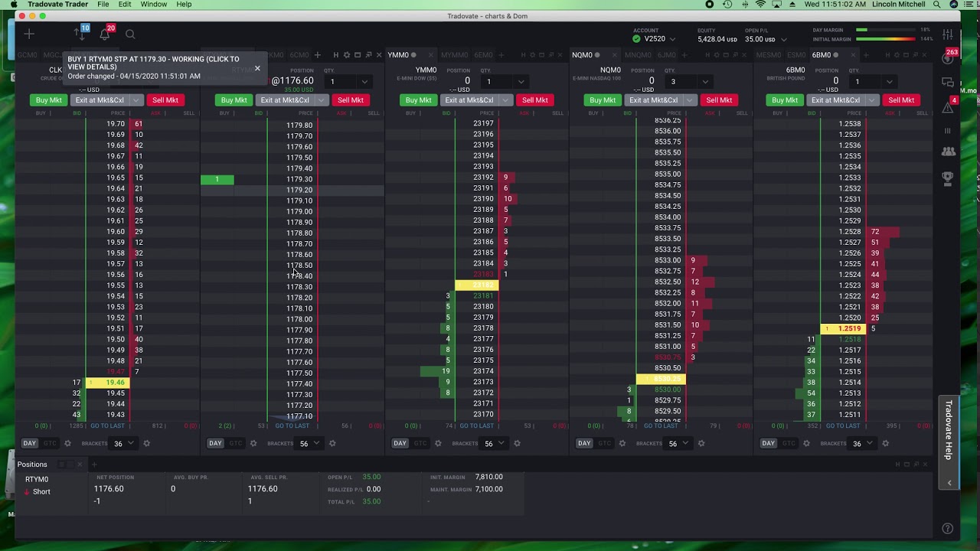The width and height of the screenshot is (980, 551).
Task: Expand Exit at Mkt&Cxl options in YMM0 panel
Action: (x=506, y=100)
